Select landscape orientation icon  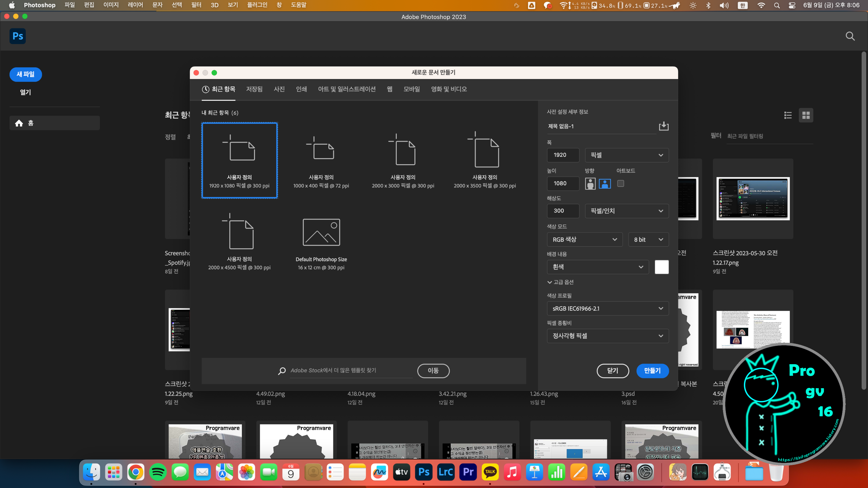coord(604,184)
